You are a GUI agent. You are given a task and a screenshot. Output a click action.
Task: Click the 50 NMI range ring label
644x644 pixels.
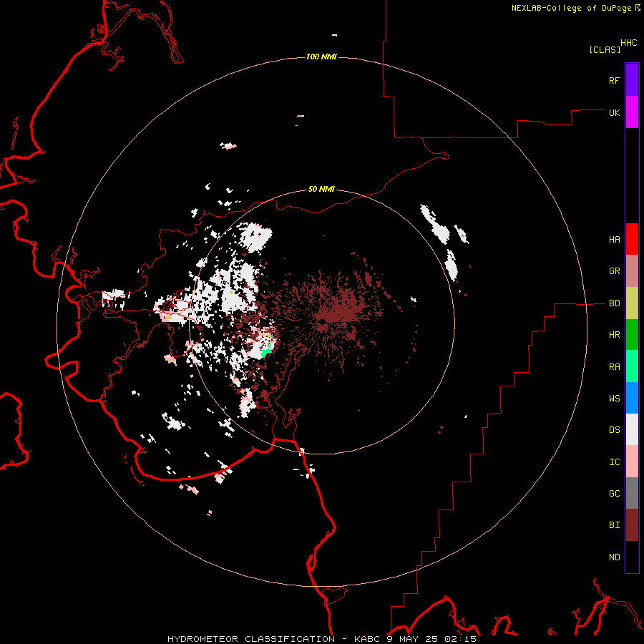pos(321,189)
